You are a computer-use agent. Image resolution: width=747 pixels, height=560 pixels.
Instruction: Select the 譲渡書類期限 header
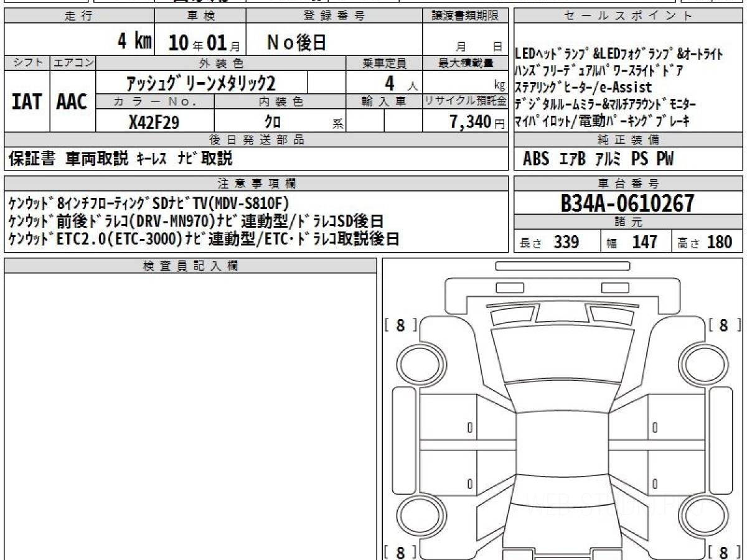pyautogui.click(x=466, y=16)
